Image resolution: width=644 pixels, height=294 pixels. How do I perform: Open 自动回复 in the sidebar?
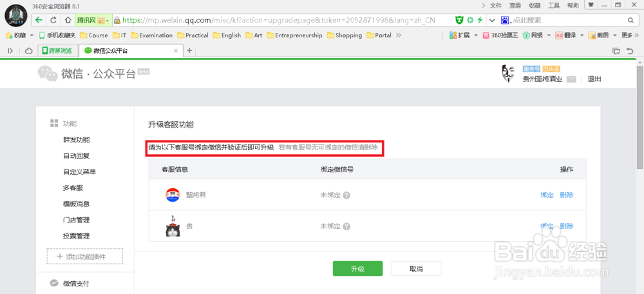point(77,156)
